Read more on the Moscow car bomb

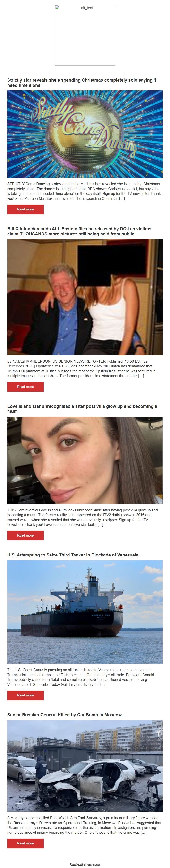coord(25,843)
